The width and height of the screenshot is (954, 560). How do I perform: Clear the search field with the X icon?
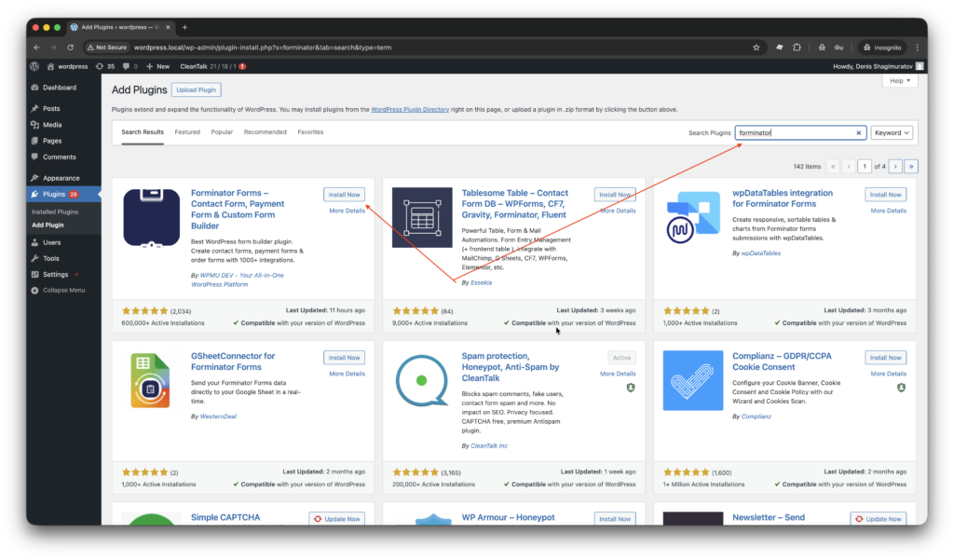click(x=858, y=132)
